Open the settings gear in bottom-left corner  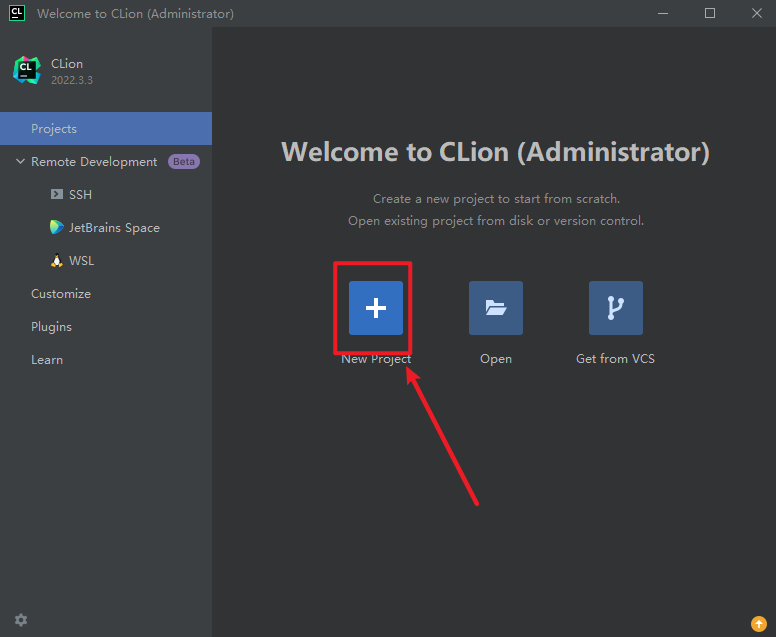tap(21, 620)
